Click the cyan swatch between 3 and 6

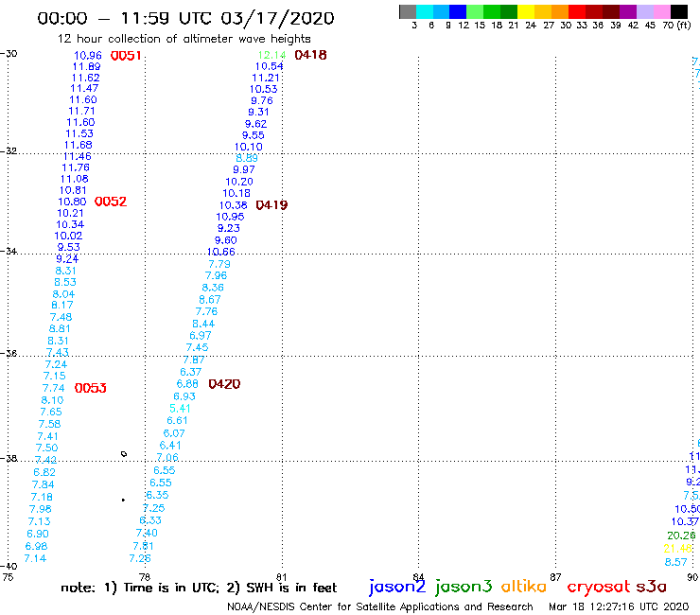point(425,11)
